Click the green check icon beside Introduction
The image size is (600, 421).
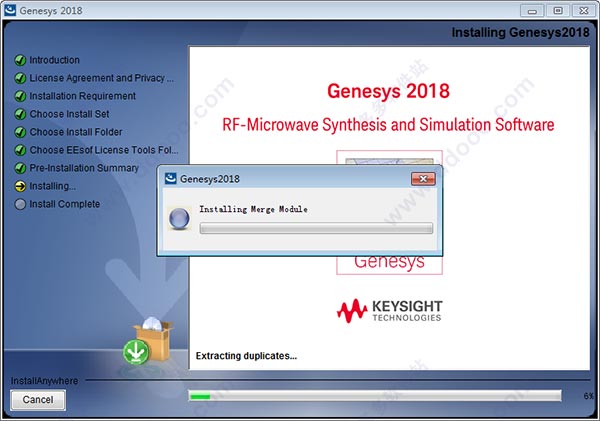point(20,60)
